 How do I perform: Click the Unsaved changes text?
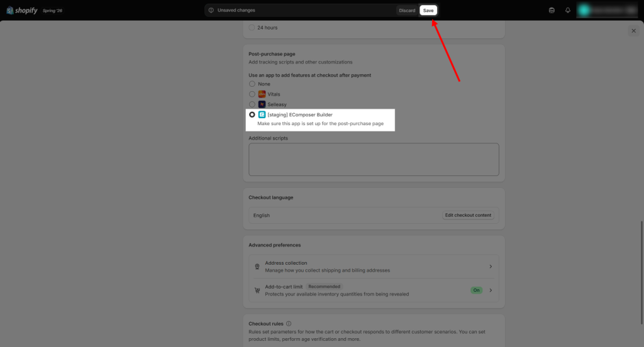236,10
